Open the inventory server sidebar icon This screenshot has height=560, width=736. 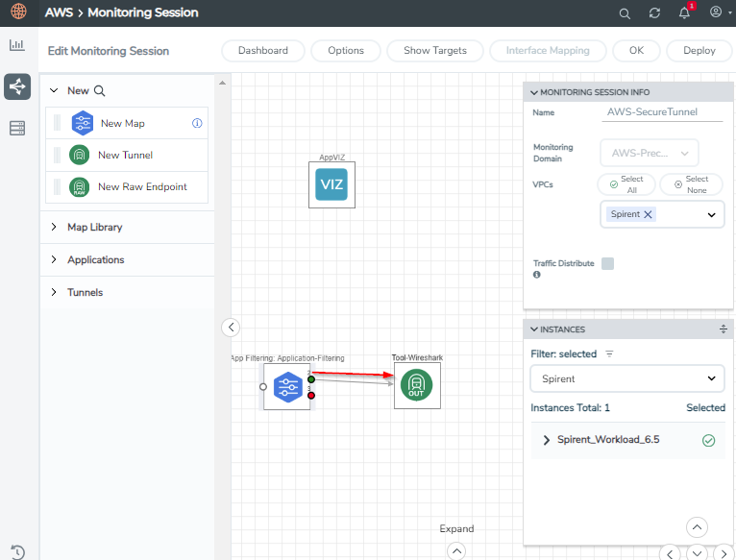click(17, 128)
